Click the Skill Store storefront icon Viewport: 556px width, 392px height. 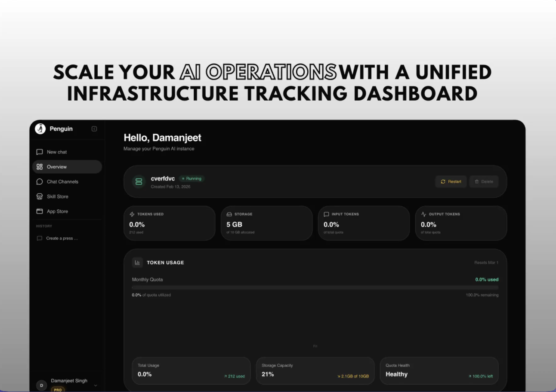coord(39,196)
